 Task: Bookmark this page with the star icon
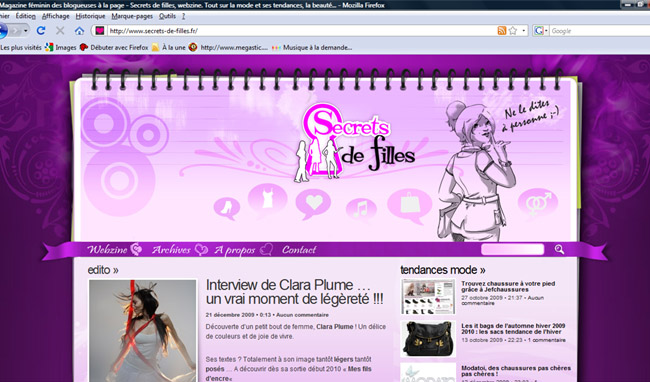pos(513,31)
